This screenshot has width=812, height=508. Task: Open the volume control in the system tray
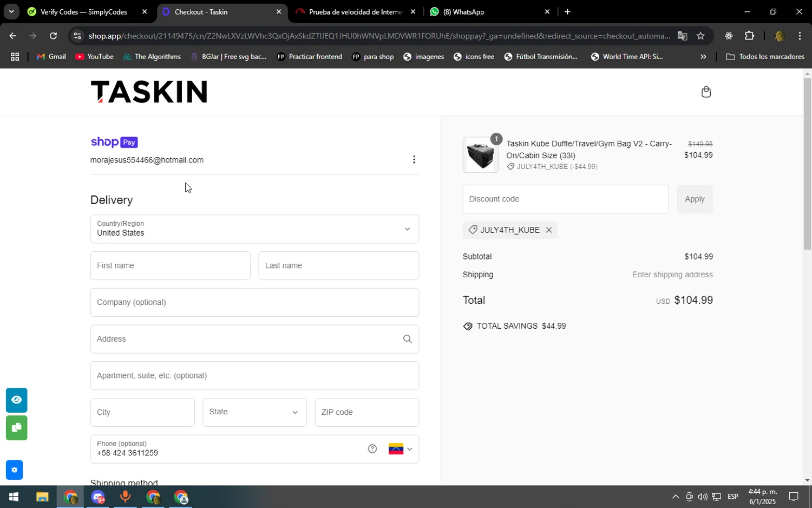tap(703, 497)
